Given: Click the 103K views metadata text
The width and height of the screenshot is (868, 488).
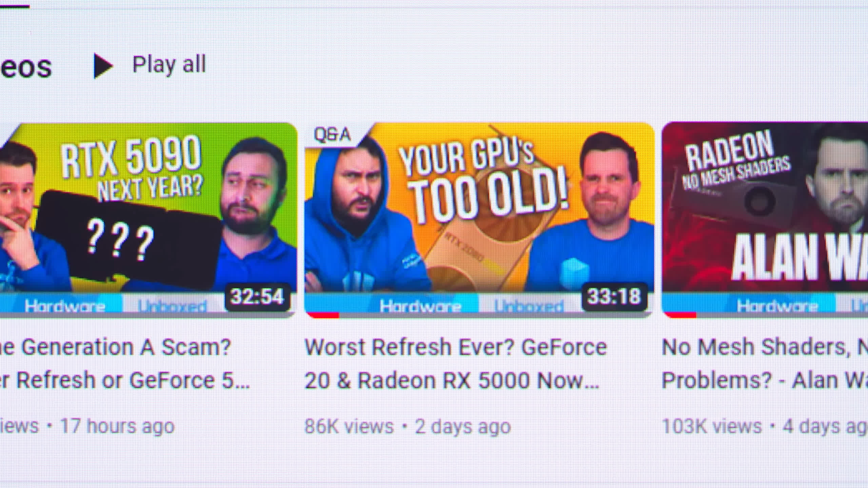Looking at the screenshot, I should pyautogui.click(x=711, y=426).
